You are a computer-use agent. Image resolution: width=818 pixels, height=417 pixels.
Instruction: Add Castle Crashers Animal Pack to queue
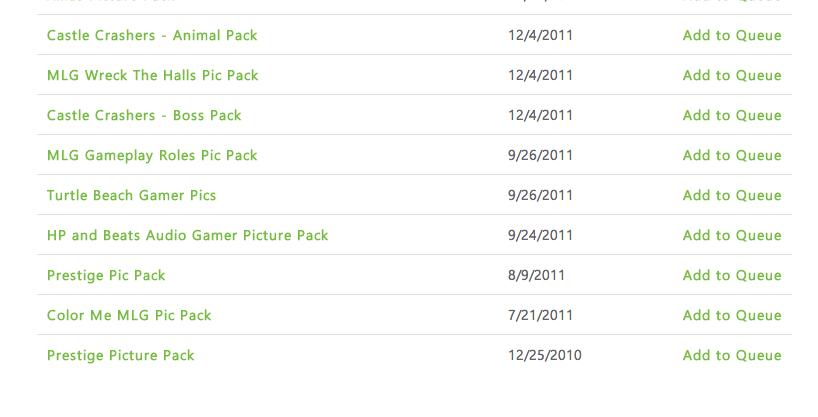pos(732,35)
